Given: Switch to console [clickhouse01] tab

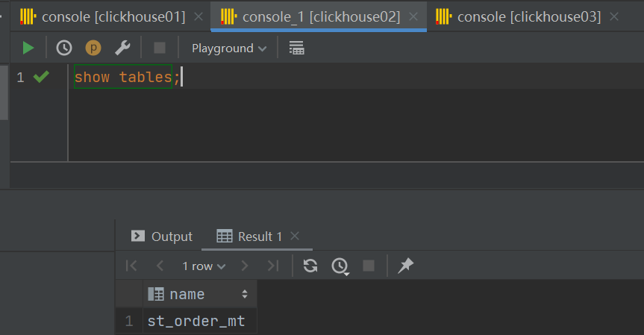Looking at the screenshot, I should (x=103, y=16).
